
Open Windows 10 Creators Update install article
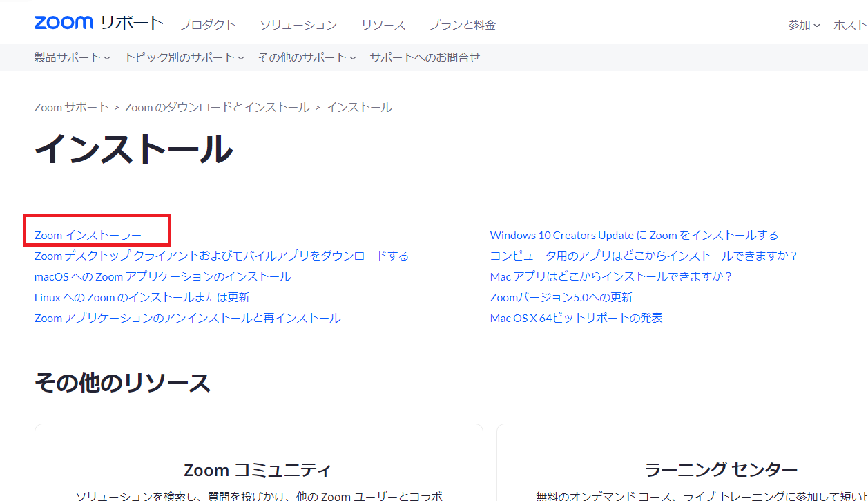coord(634,235)
